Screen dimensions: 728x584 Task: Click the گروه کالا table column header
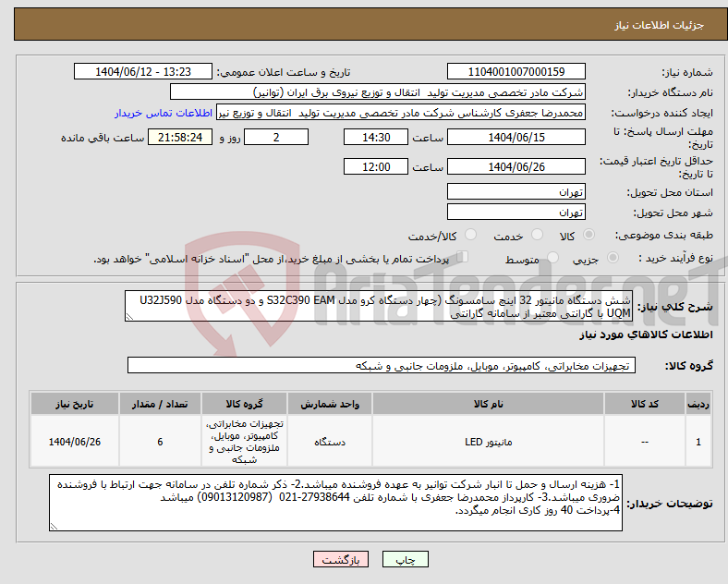(x=244, y=404)
